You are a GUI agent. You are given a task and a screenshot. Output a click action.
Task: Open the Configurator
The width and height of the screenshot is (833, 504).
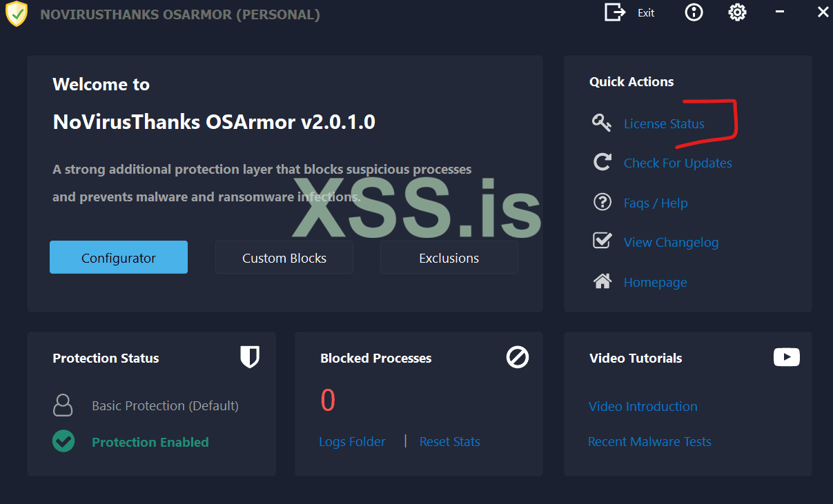(x=119, y=258)
